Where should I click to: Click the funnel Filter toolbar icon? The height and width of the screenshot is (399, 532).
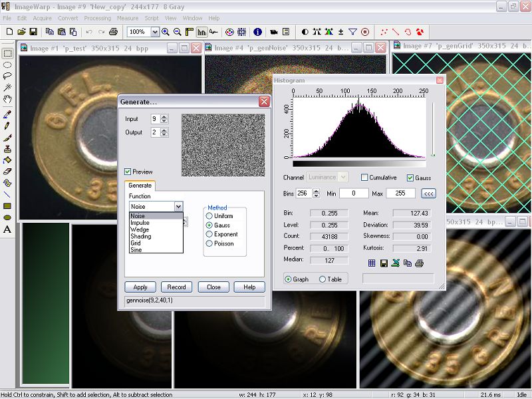353,32
